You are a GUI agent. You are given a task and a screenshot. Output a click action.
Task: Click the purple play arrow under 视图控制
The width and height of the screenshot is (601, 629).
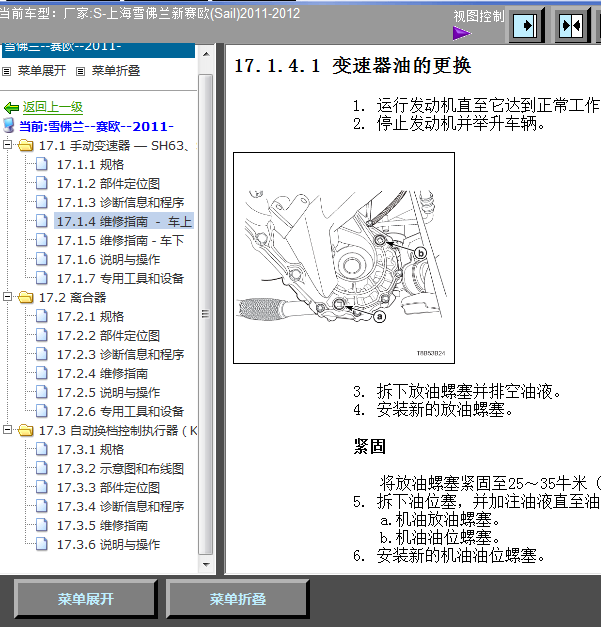pyautogui.click(x=462, y=33)
